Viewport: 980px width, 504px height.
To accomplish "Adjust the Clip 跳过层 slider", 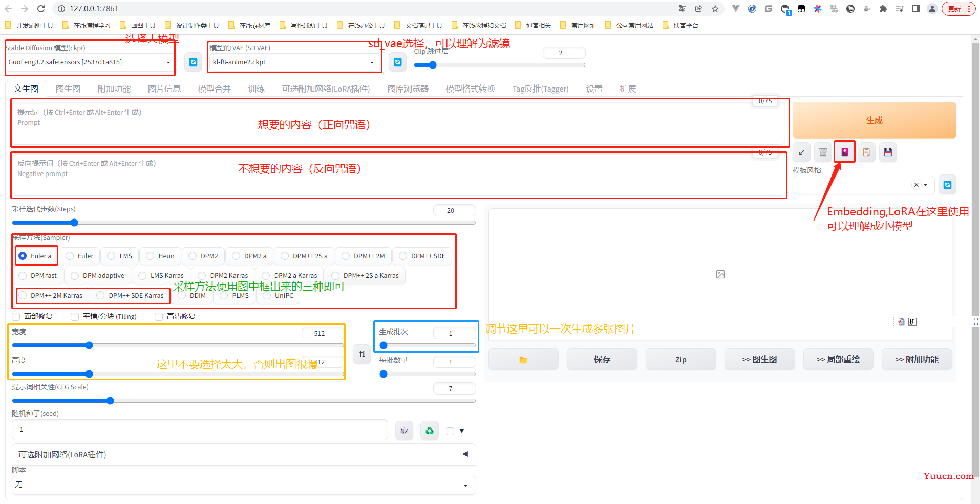I will [499, 65].
